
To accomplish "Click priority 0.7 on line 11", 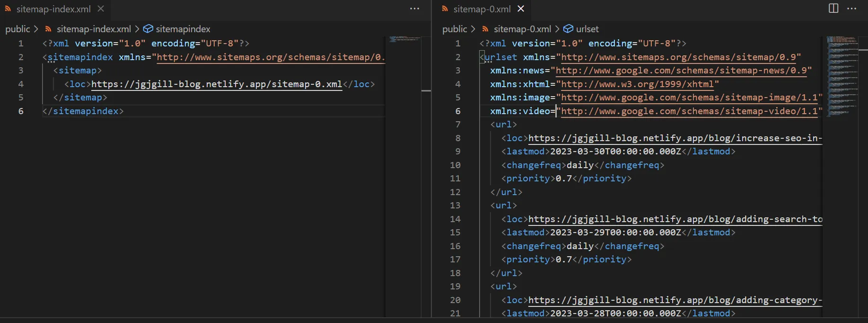I will [x=564, y=178].
